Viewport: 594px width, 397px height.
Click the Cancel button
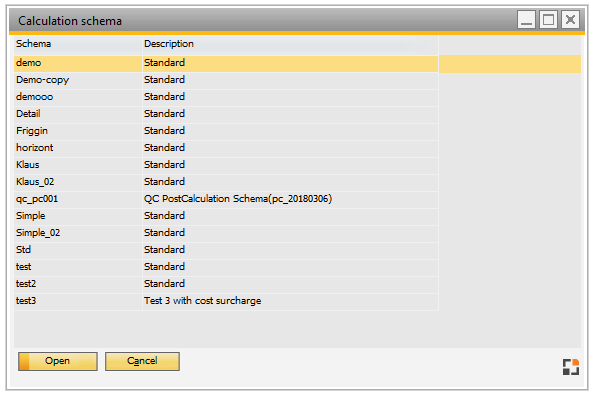click(142, 361)
